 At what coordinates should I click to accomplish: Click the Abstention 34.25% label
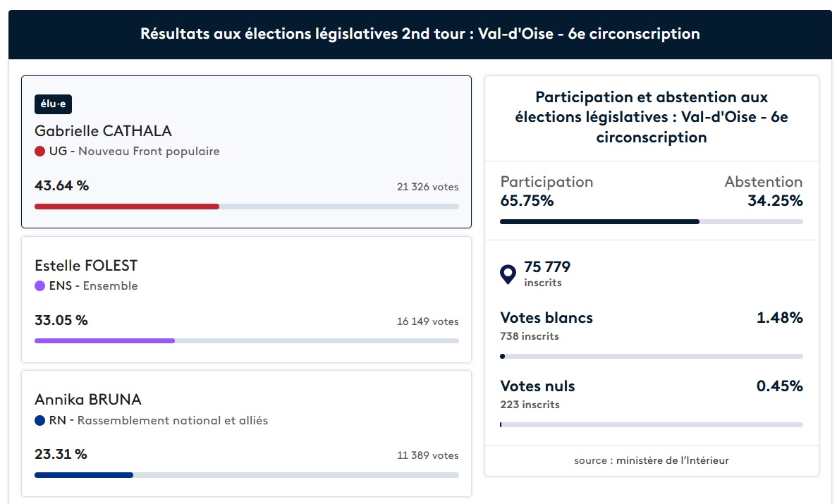(x=764, y=191)
